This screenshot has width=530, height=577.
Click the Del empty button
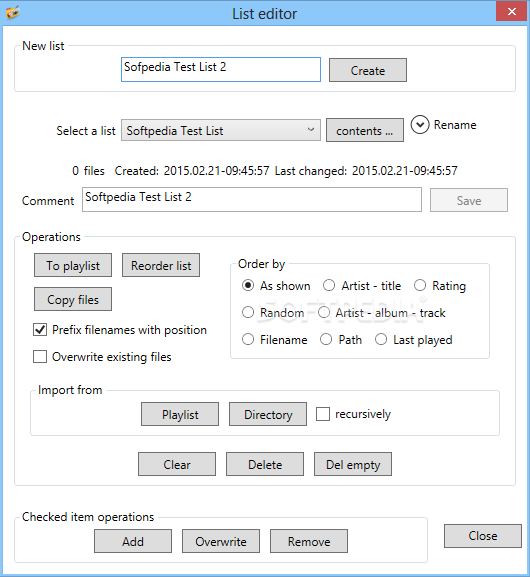coord(353,464)
